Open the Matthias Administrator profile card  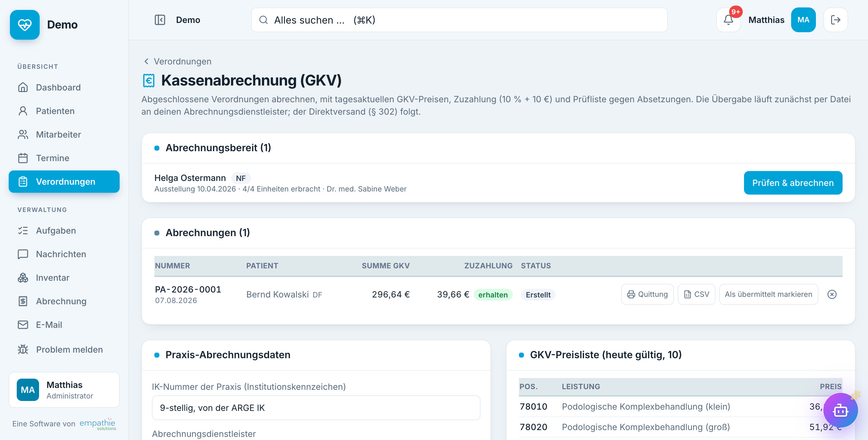tap(64, 390)
